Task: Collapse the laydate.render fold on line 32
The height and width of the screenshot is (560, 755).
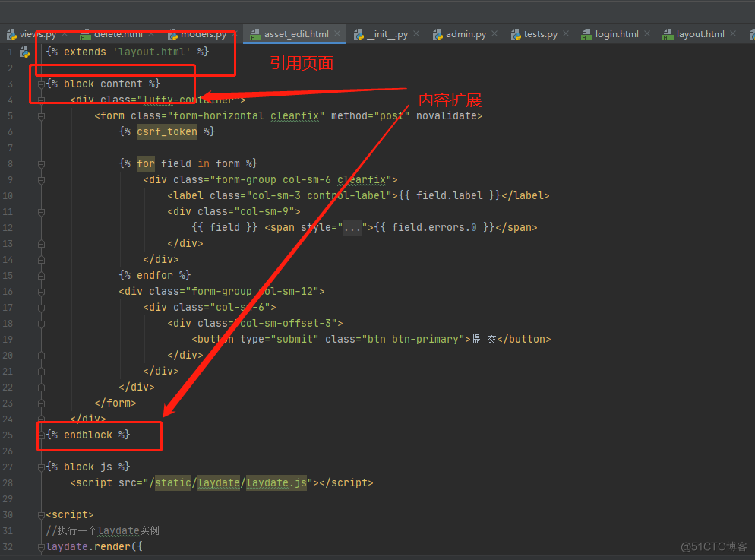Action: coord(42,547)
